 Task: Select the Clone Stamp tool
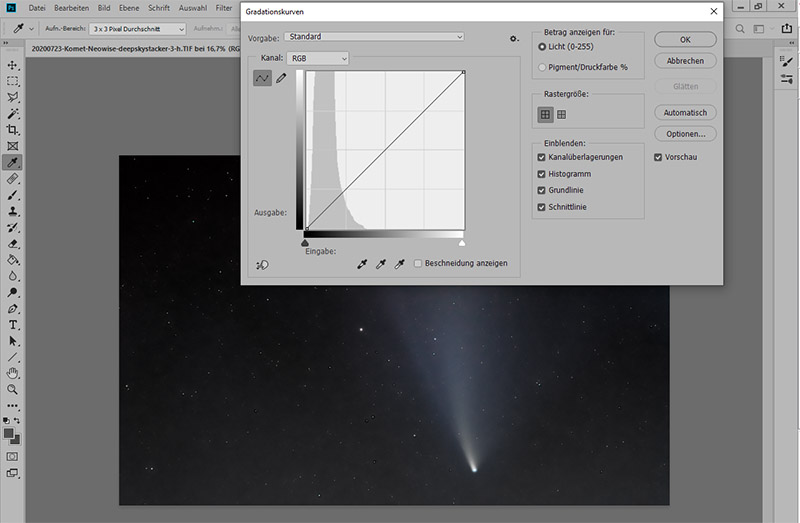coord(13,211)
